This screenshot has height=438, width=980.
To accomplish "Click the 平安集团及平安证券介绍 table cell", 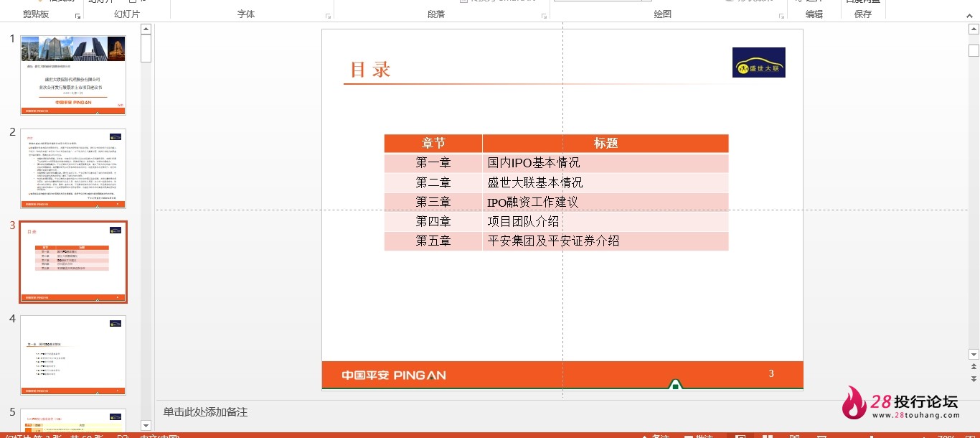I will [x=606, y=241].
